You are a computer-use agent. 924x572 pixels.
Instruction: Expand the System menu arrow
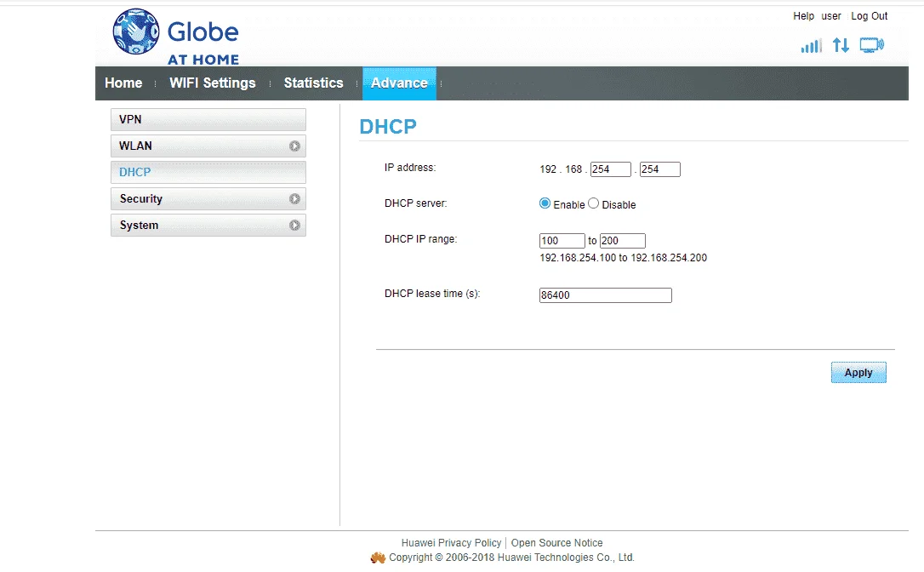point(294,226)
